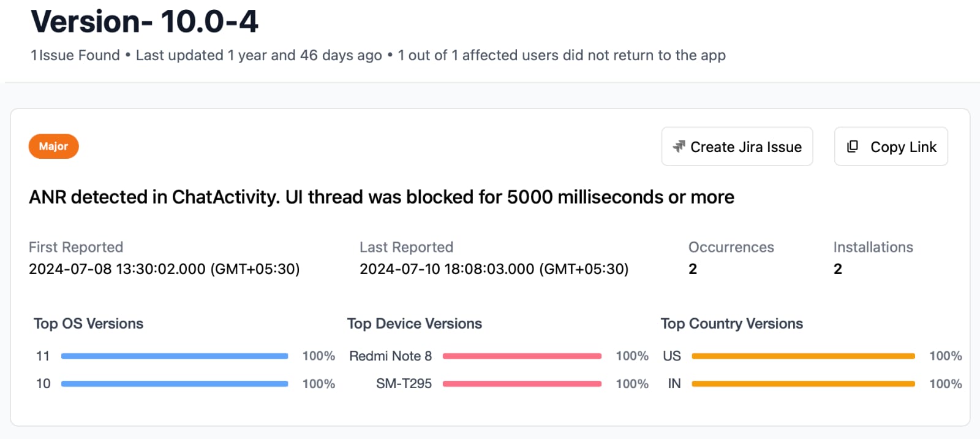Click the Redmi Note 8 device bar
The width and height of the screenshot is (980, 439).
click(521, 356)
